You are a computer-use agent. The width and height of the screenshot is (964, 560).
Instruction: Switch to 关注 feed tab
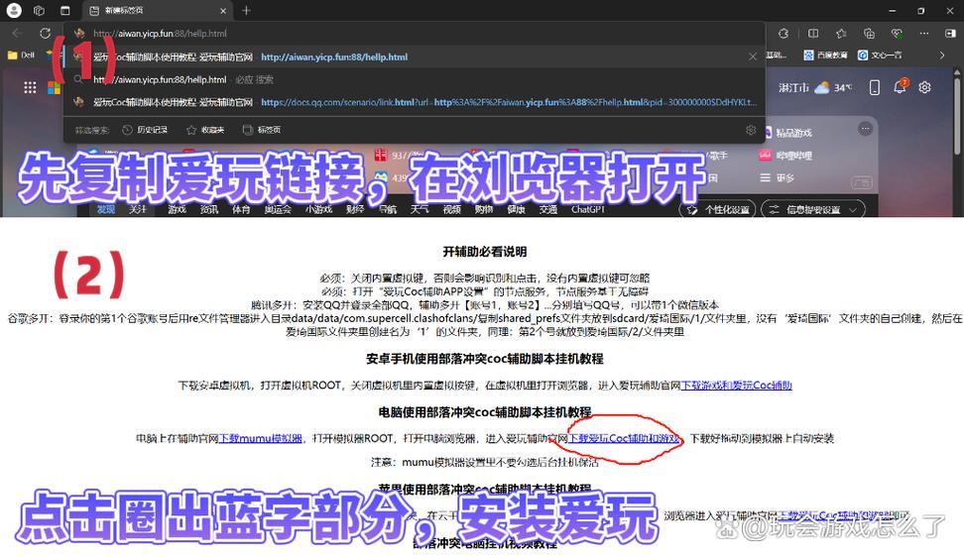coord(138,209)
